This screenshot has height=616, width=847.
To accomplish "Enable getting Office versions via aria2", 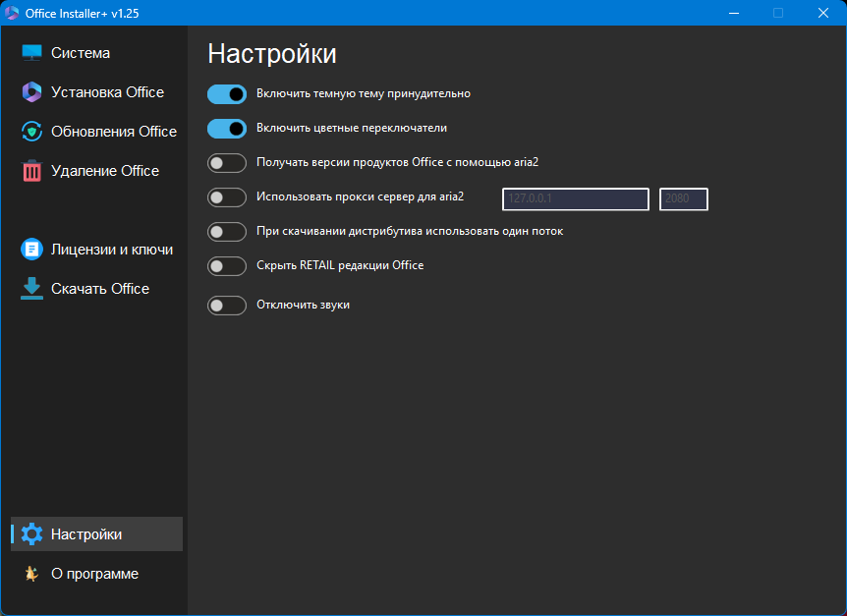I will [227, 163].
